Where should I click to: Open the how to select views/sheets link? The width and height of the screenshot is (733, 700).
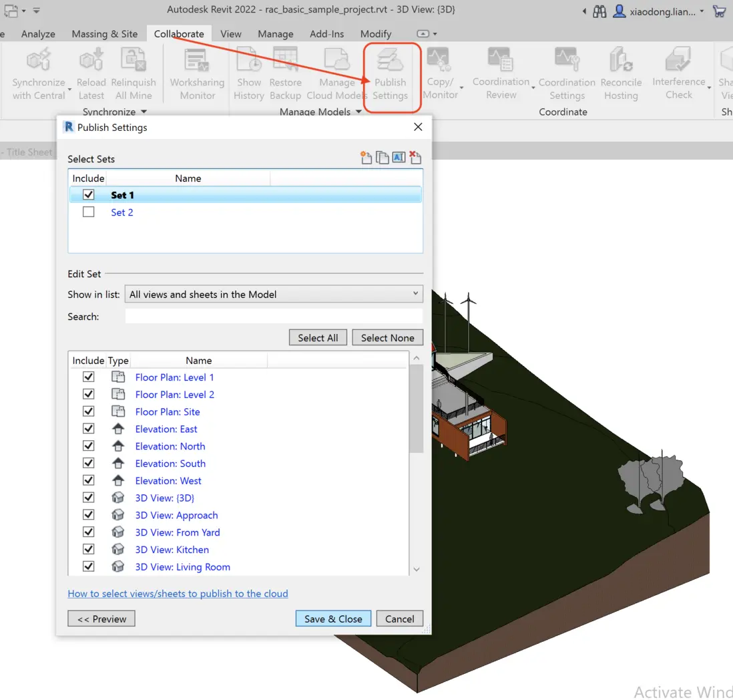pos(178,594)
